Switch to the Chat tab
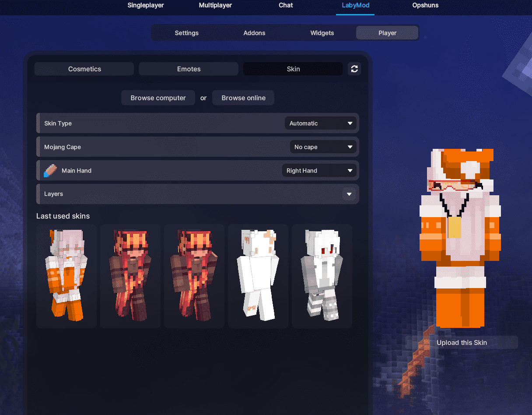This screenshot has height=415, width=532. pyautogui.click(x=286, y=5)
